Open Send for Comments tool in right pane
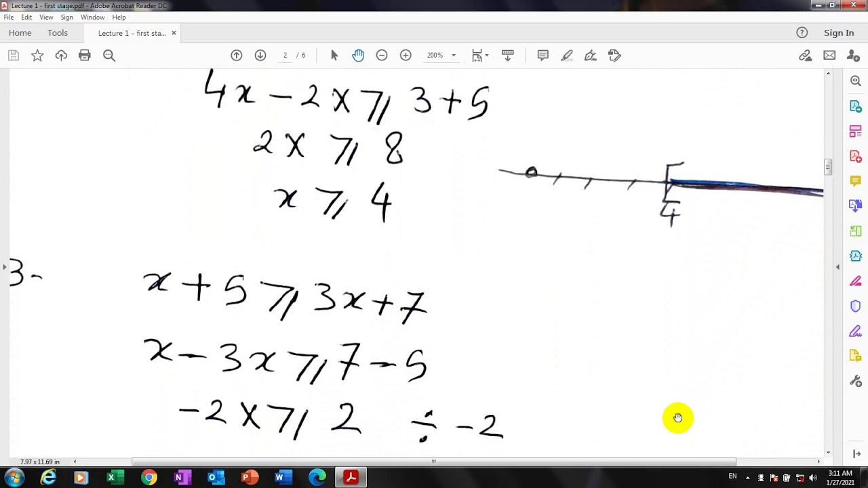Viewport: 868px width, 488px height. [x=856, y=357]
